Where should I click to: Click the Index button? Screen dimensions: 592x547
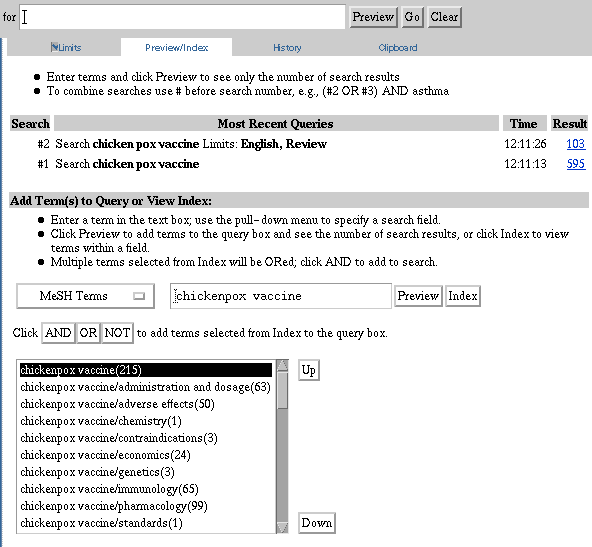pyautogui.click(x=462, y=296)
